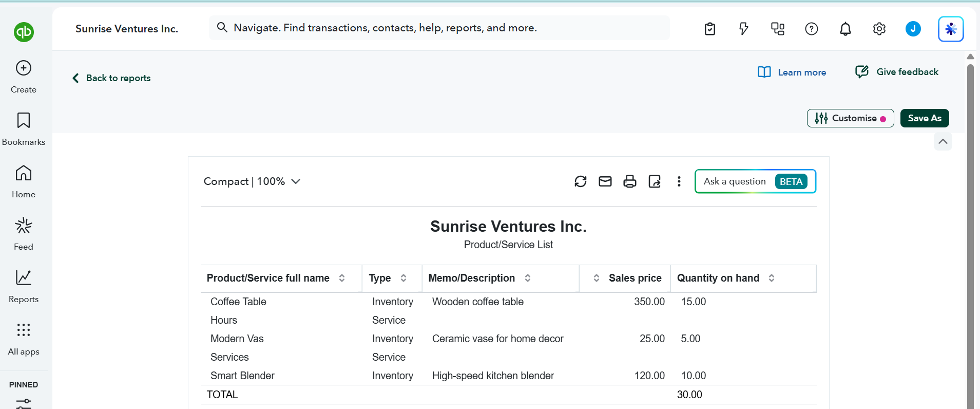Email the report
Viewport: 980px width, 409px height.
[x=605, y=181]
